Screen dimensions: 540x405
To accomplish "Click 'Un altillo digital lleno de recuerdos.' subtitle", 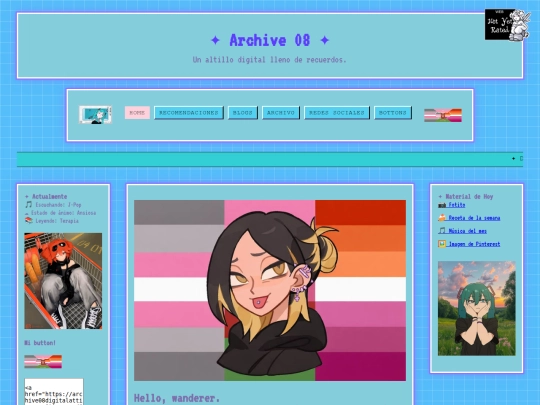I will click(x=270, y=60).
